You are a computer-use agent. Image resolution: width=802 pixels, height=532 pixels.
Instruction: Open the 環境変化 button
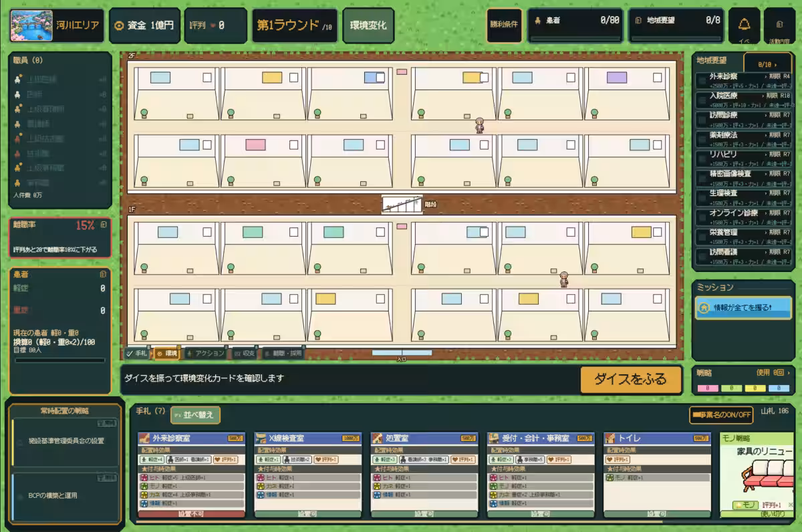[368, 25]
